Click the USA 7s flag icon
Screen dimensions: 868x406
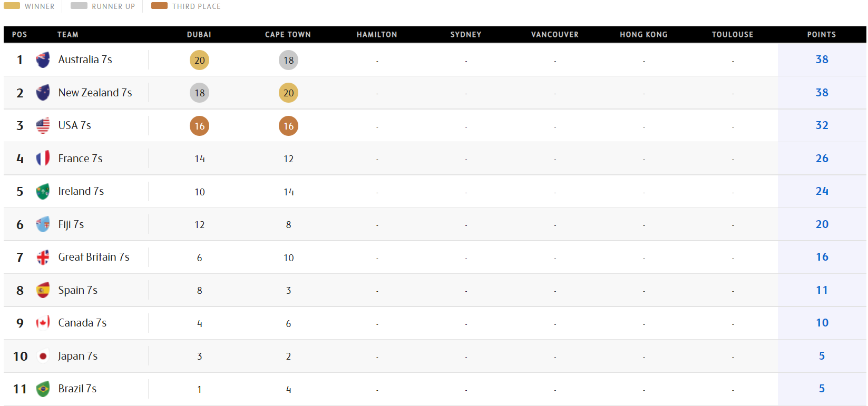point(43,125)
